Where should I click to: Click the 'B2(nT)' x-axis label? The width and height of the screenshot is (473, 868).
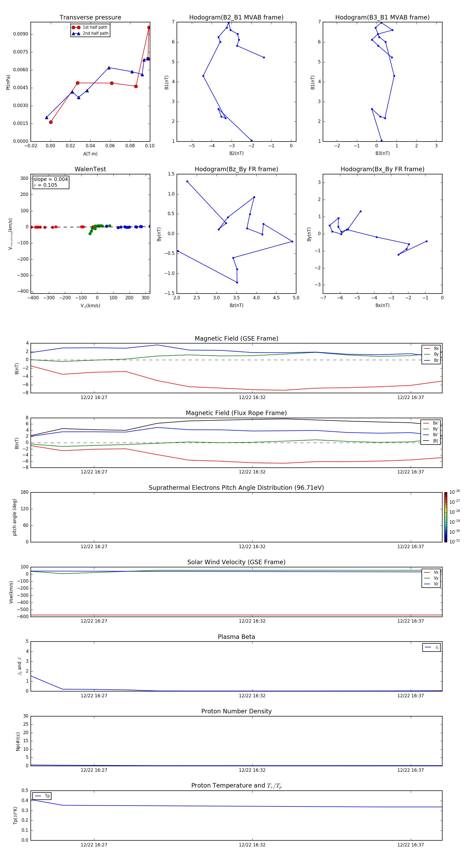(236, 154)
